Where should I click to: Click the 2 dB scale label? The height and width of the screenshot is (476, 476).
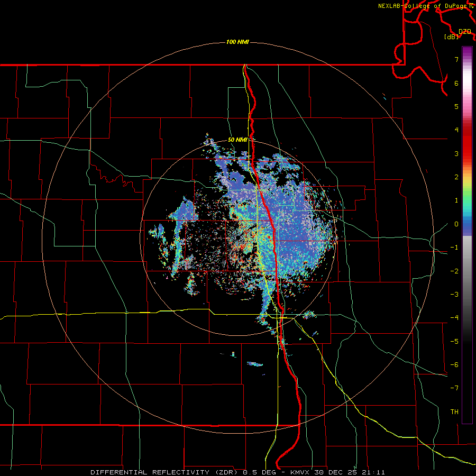[456, 177]
